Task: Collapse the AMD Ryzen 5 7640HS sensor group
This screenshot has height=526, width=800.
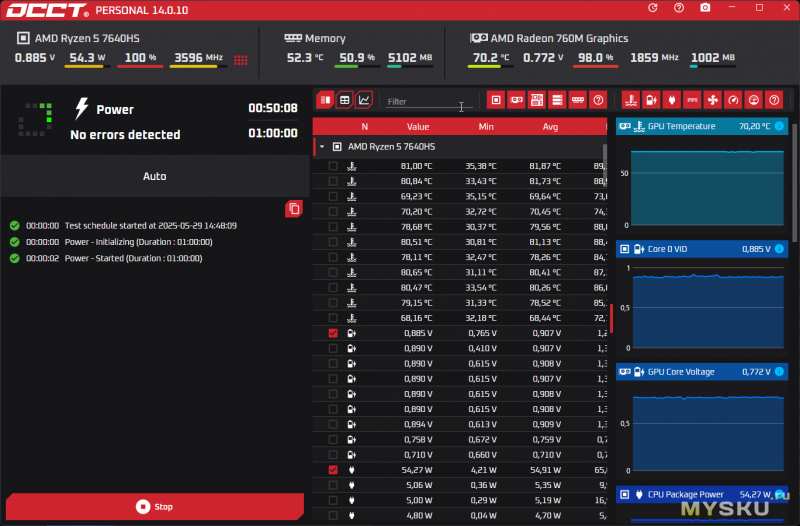Action: 322,147
